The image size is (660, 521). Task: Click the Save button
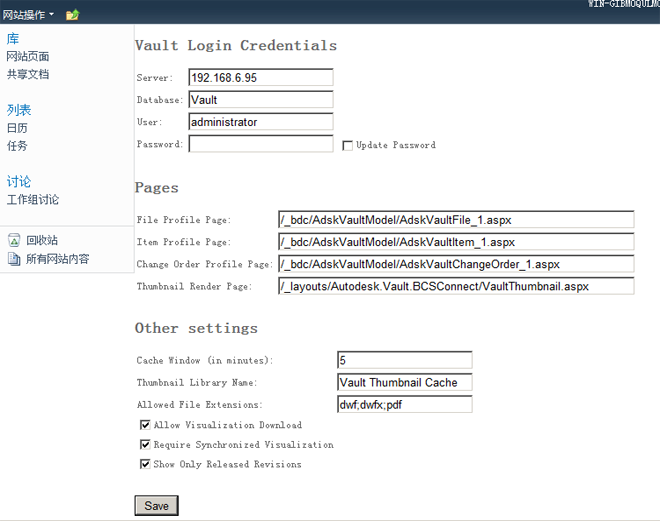[157, 505]
